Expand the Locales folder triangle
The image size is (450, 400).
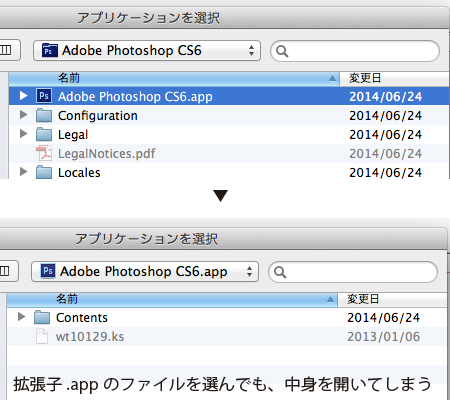pos(23,172)
